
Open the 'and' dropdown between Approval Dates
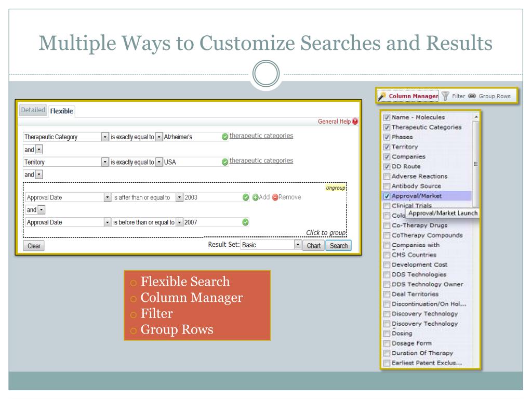[41, 210]
